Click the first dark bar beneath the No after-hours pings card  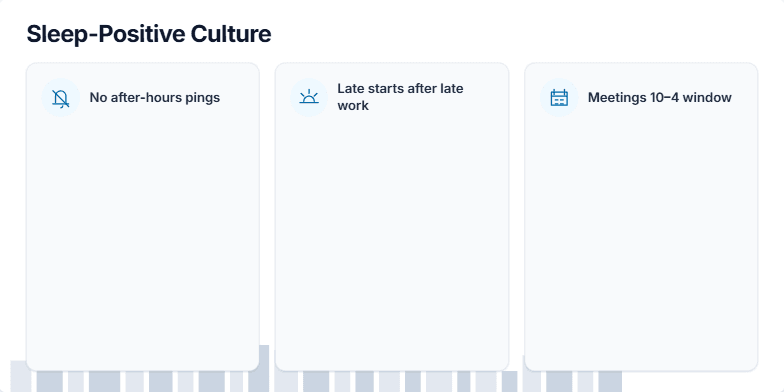coord(50,382)
